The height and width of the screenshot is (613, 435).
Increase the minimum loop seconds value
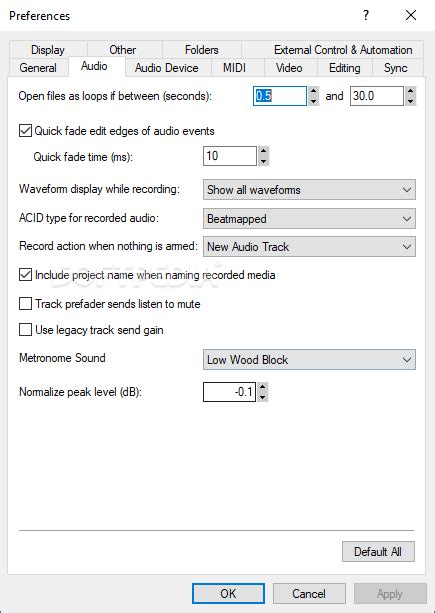click(313, 91)
